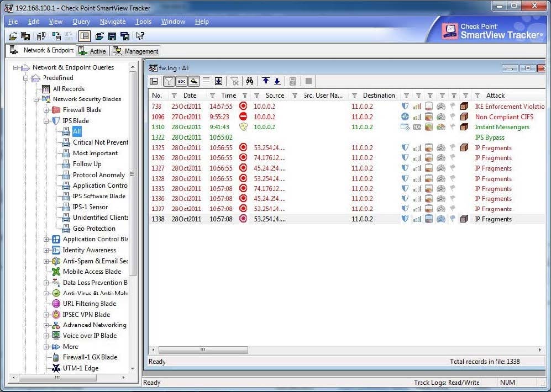Click the What's This help cursor icon
The image size is (551, 392).
(x=140, y=36)
